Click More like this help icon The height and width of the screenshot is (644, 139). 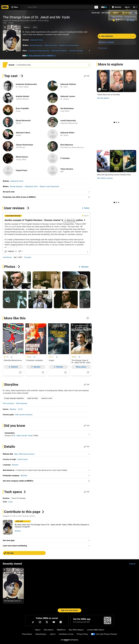pos(88,318)
